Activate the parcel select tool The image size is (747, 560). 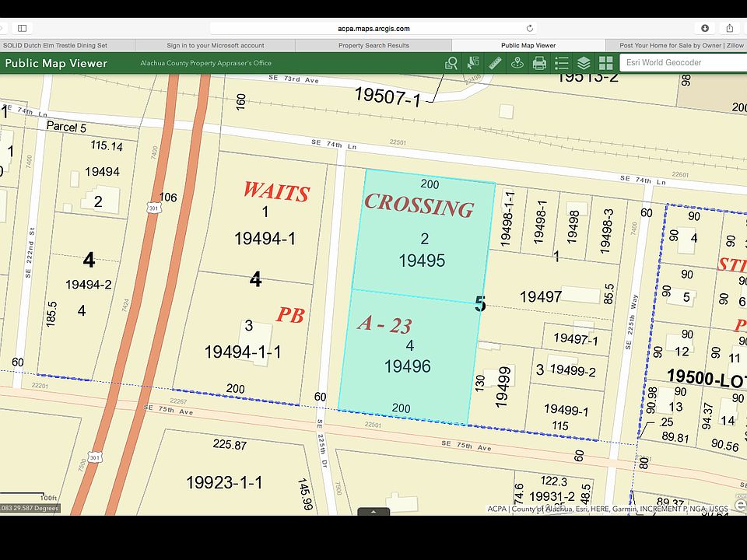pos(472,63)
